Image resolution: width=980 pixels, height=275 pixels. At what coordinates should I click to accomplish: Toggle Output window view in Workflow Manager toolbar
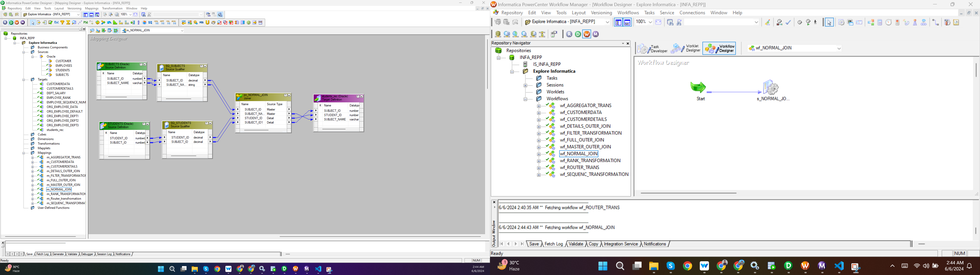[x=627, y=22]
